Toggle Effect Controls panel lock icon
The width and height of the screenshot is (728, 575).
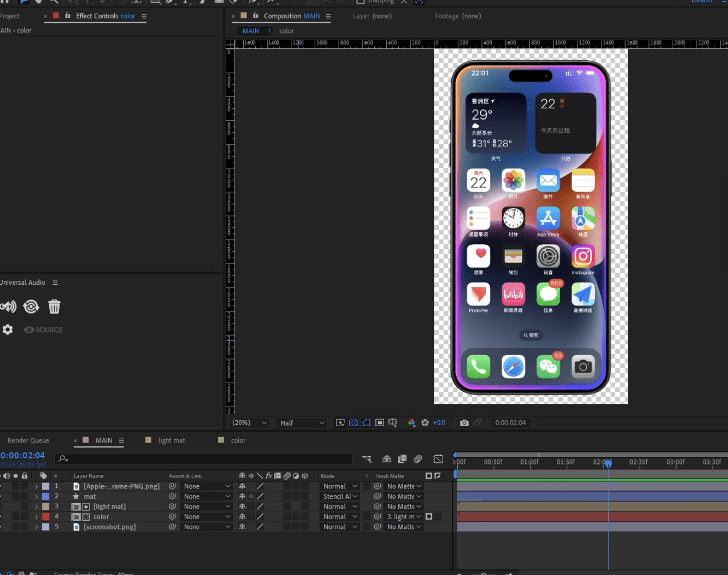coord(68,16)
